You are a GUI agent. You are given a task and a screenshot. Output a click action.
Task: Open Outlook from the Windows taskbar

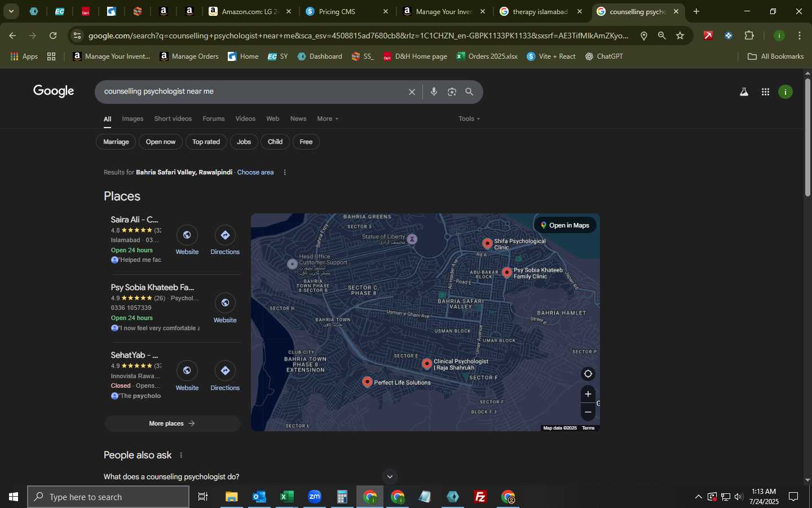[259, 497]
